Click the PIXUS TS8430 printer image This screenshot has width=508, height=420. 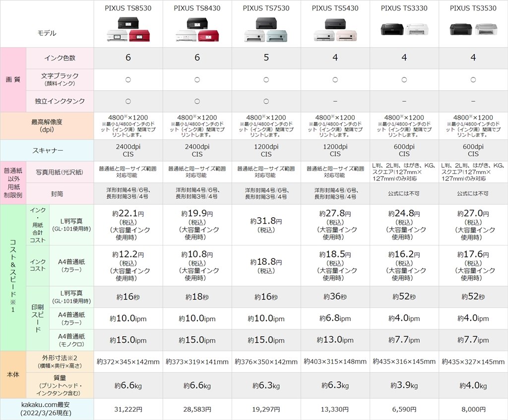(197, 30)
